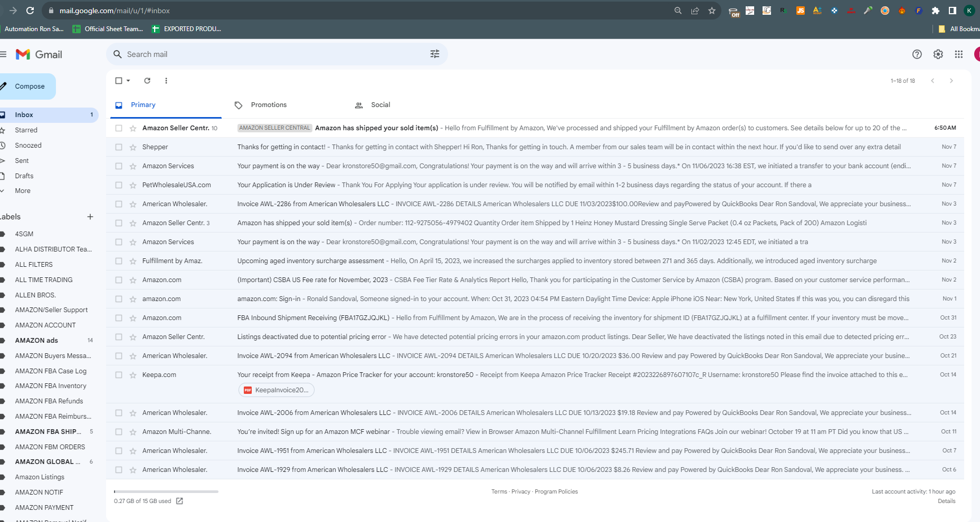The height and width of the screenshot is (522, 980).
Task: Tick checkbox for PetWholesaleUSA.com email
Action: coord(119,185)
